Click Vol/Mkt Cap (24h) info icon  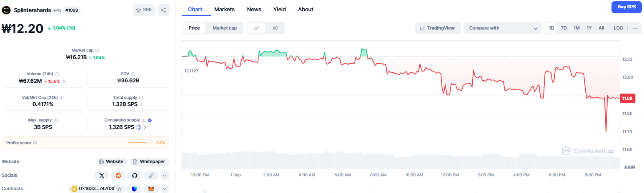point(61,97)
